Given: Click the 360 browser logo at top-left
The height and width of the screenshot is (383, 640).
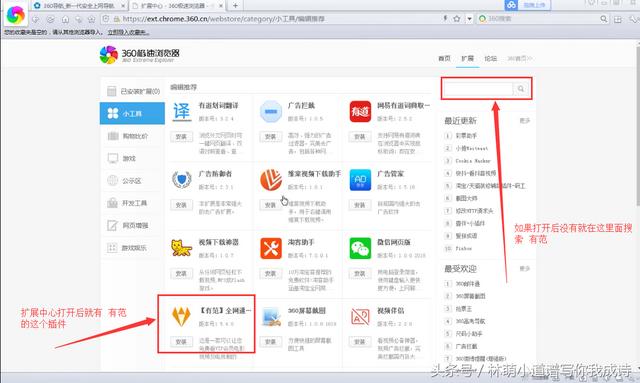Looking at the screenshot, I should [x=16, y=15].
